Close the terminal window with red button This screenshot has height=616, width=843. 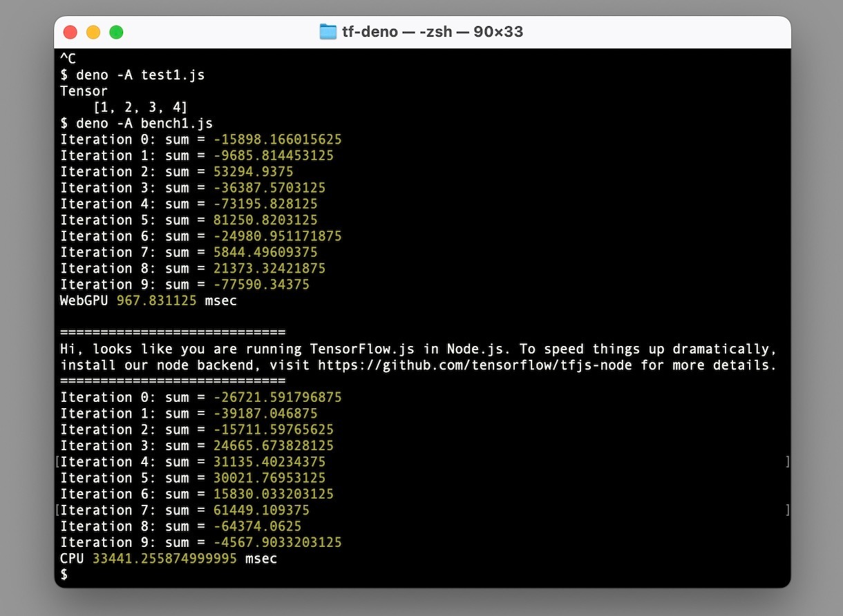coord(70,32)
